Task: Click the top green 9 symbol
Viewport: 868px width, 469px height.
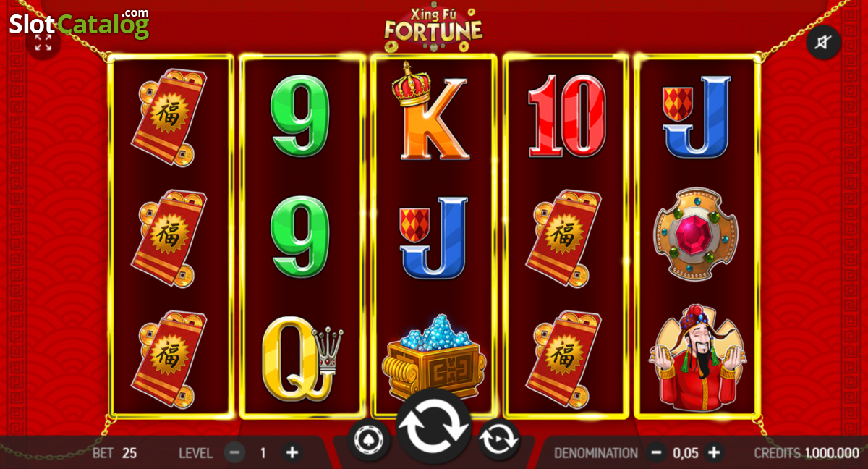Action: click(299, 116)
